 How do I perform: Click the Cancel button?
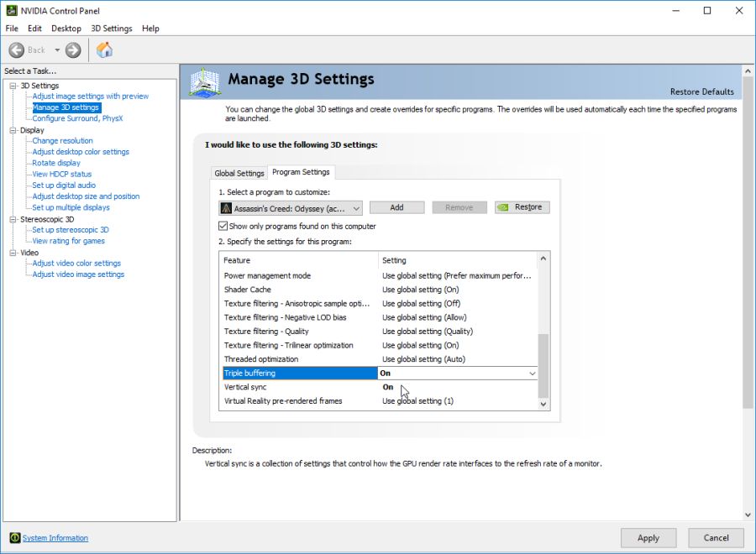click(716, 537)
